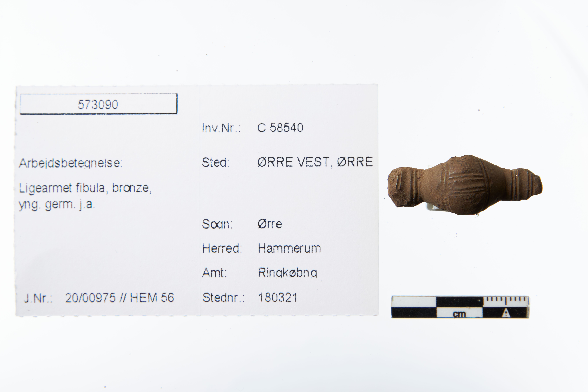The image size is (588, 392).
Task: Click the Inv.Nr.: label
Action: point(221,128)
